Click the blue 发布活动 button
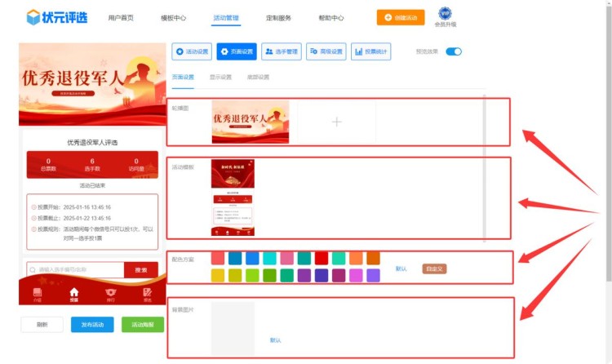Viewport: 612px width, 364px height. (92, 324)
